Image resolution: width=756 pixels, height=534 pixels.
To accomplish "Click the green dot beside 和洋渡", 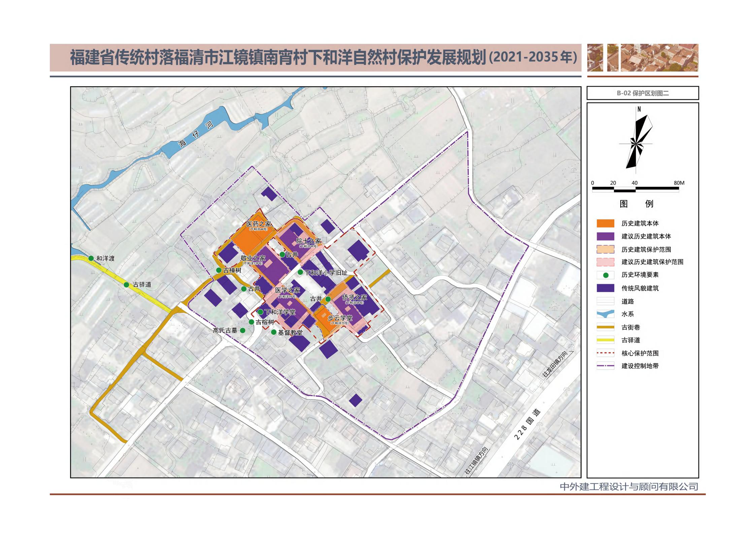I will [91, 258].
